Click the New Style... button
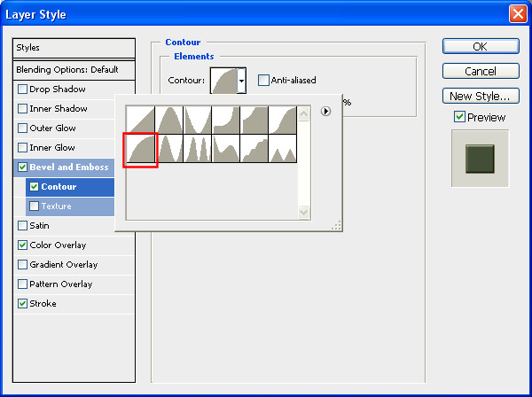This screenshot has width=532, height=397. (481, 96)
